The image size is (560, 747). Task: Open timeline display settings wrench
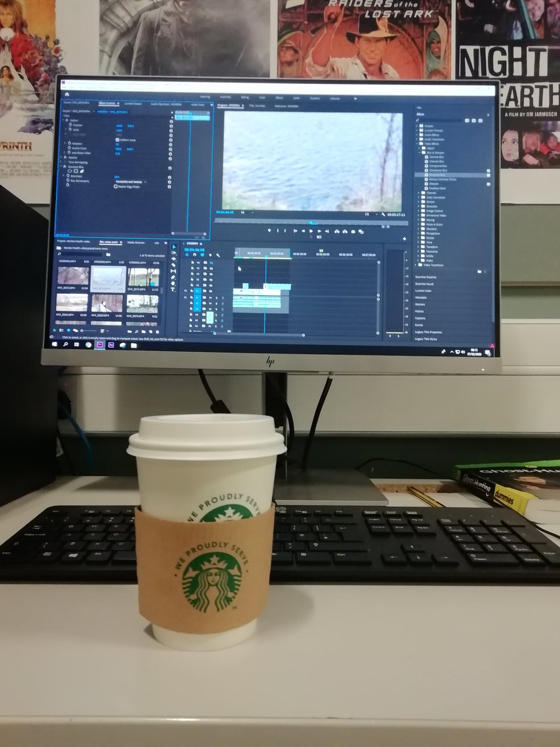(x=218, y=255)
